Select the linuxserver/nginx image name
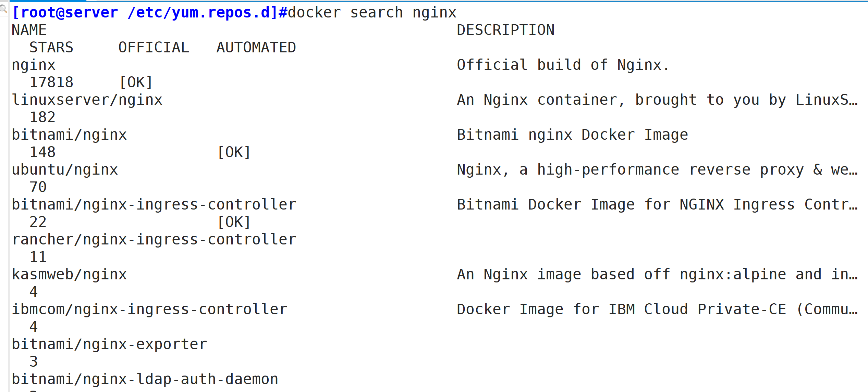This screenshot has width=868, height=392. (87, 100)
